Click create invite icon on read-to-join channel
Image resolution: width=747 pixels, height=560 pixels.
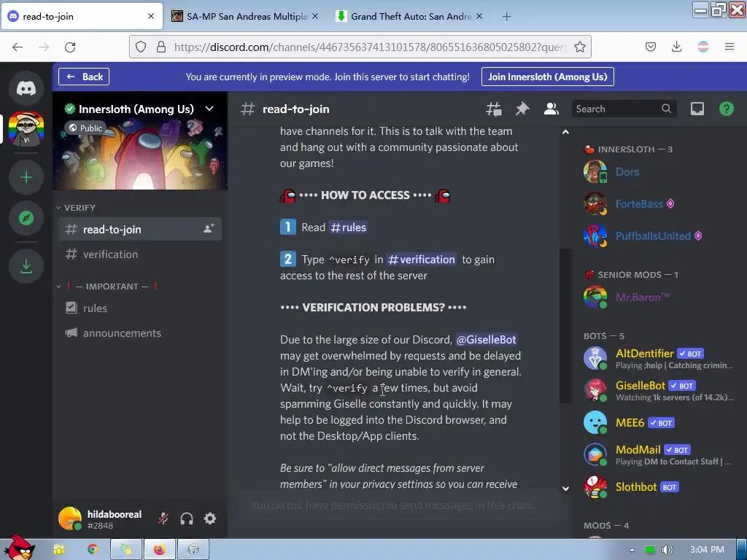point(209,229)
